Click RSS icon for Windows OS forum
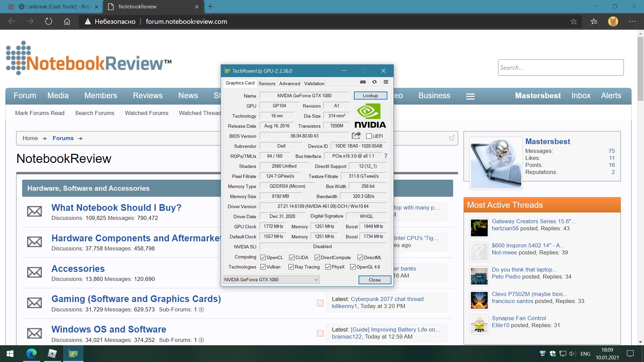The width and height of the screenshot is (644, 362). click(320, 334)
